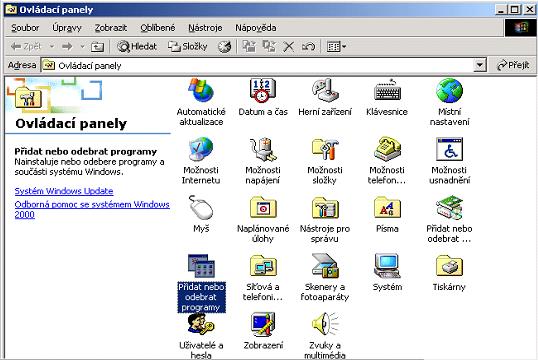538x360 pixels.
Task: Open the Nástroje menu
Action: pyautogui.click(x=205, y=27)
